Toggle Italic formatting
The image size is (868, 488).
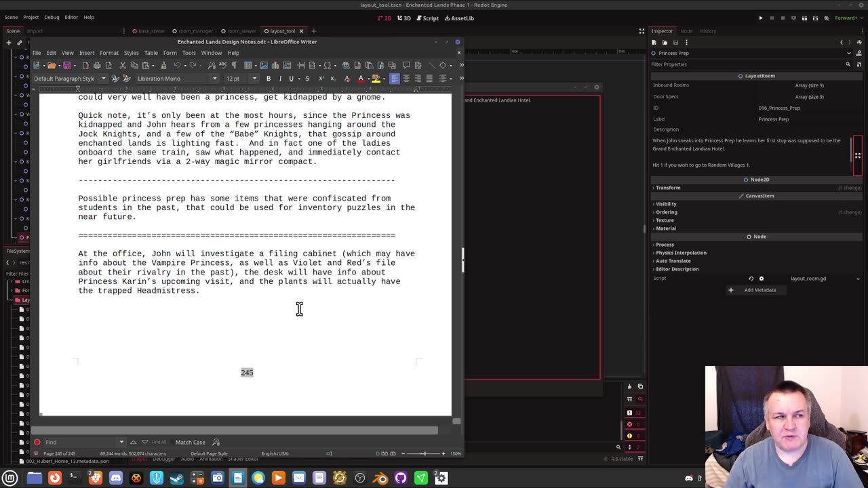pos(280,79)
